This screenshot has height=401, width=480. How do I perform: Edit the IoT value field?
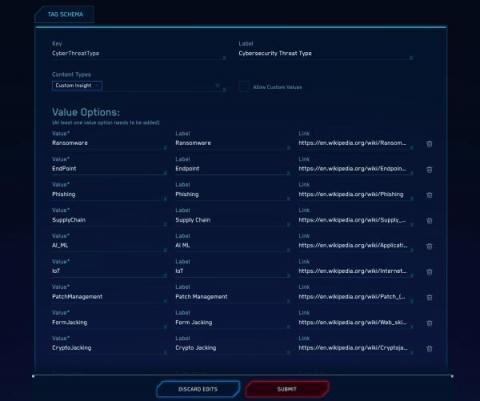click(109, 271)
